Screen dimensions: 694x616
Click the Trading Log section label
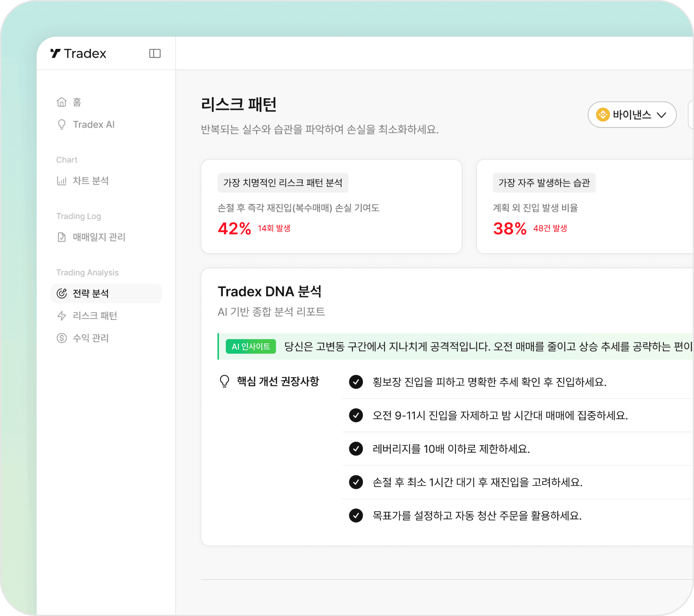[79, 216]
